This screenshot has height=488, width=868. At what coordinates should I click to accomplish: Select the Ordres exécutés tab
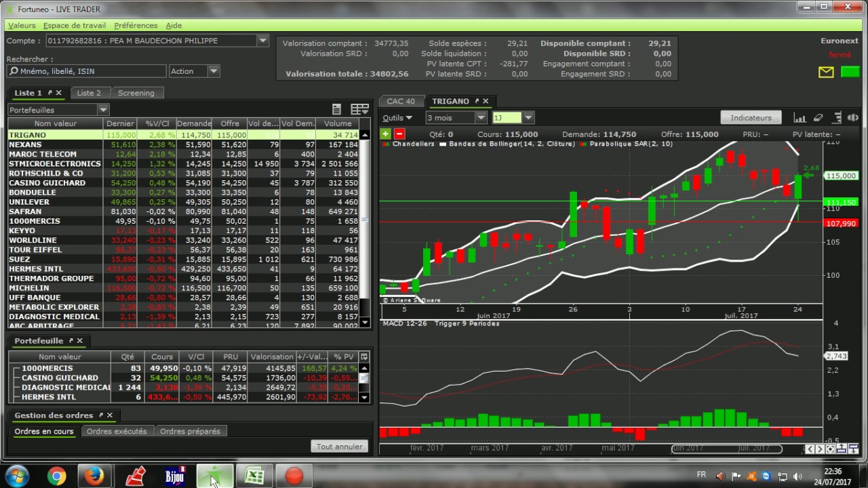[117, 431]
